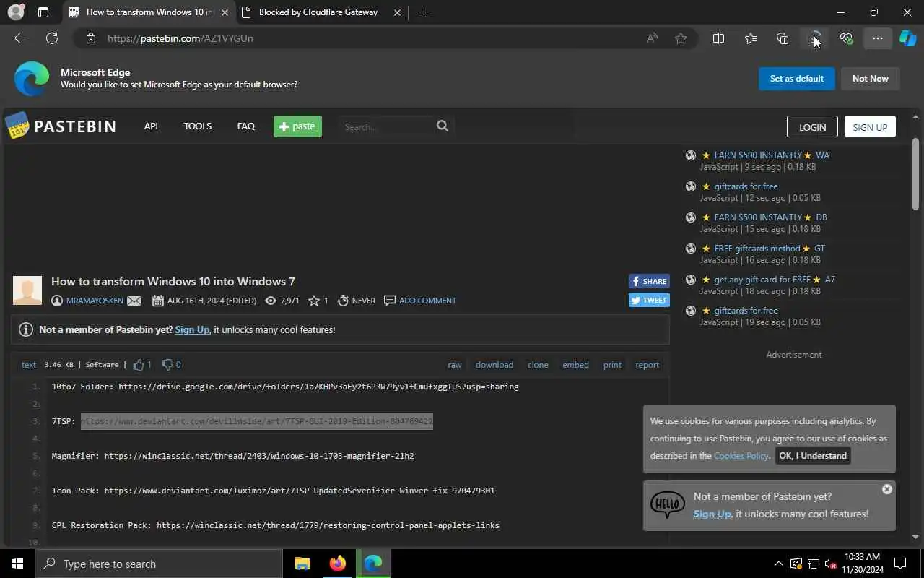Image resolution: width=924 pixels, height=578 pixels.
Task: Click the star rating icon
Action: point(314,301)
